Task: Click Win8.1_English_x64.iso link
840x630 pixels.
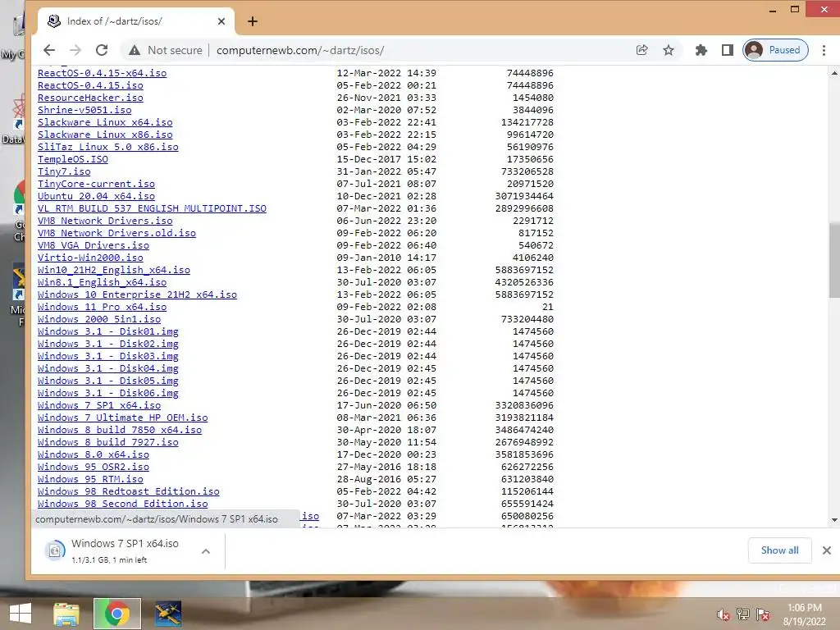Action: click(x=102, y=282)
